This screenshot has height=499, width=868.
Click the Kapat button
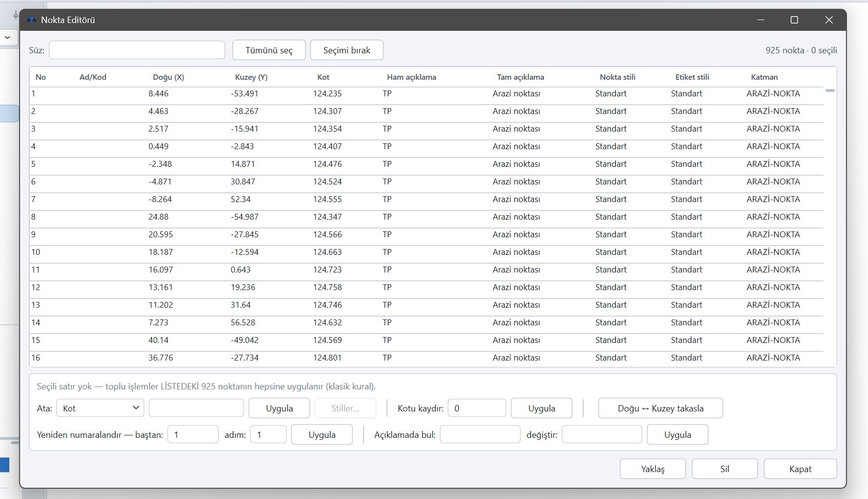(800, 469)
